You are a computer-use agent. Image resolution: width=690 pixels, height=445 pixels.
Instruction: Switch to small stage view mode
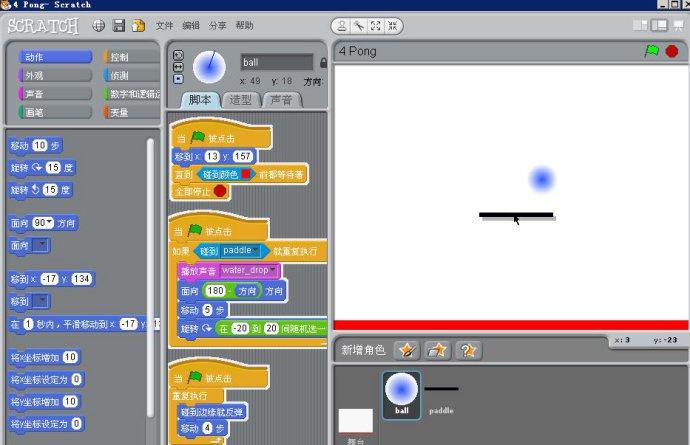pyautogui.click(x=640, y=26)
